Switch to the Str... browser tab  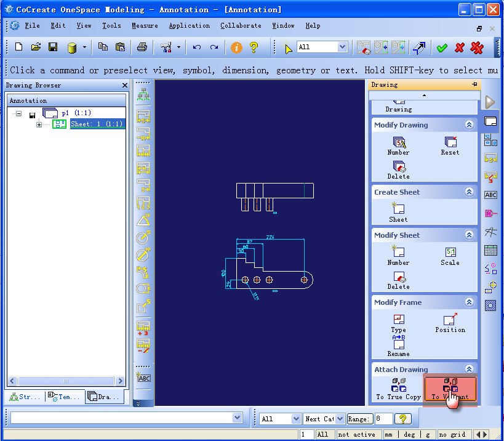25,397
